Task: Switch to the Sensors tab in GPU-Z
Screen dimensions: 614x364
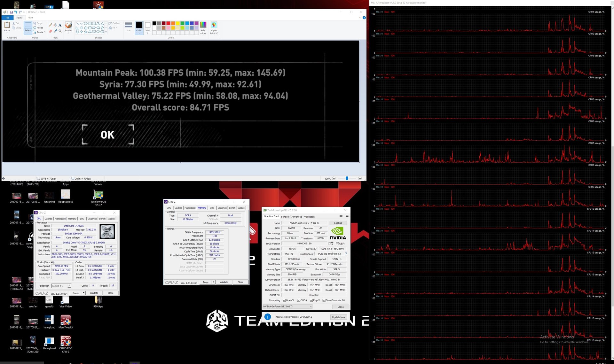Action: click(x=285, y=217)
